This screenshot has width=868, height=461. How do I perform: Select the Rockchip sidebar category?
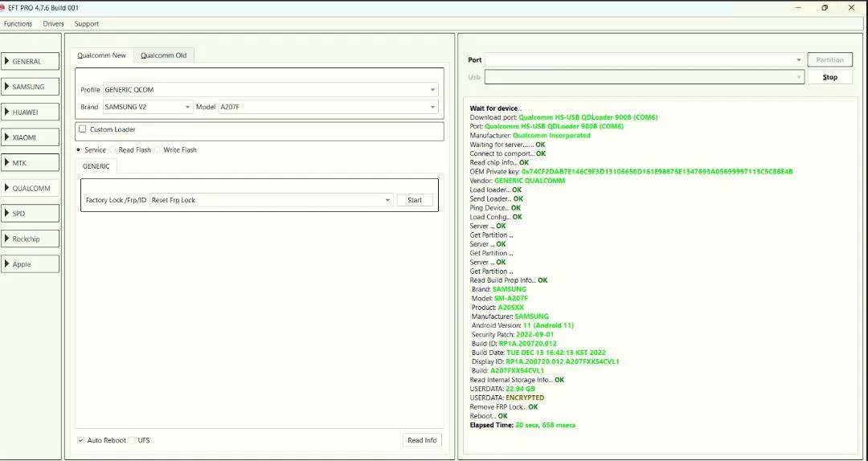[x=31, y=239]
